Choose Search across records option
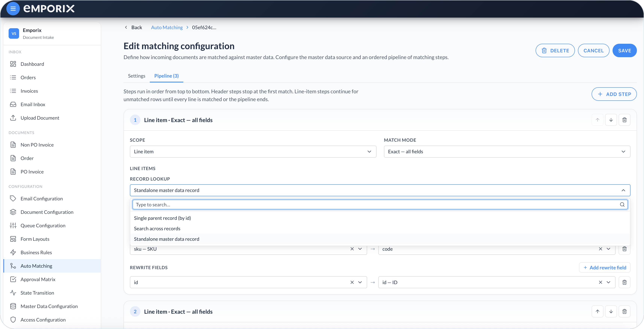The width and height of the screenshot is (644, 329). pyautogui.click(x=380, y=229)
